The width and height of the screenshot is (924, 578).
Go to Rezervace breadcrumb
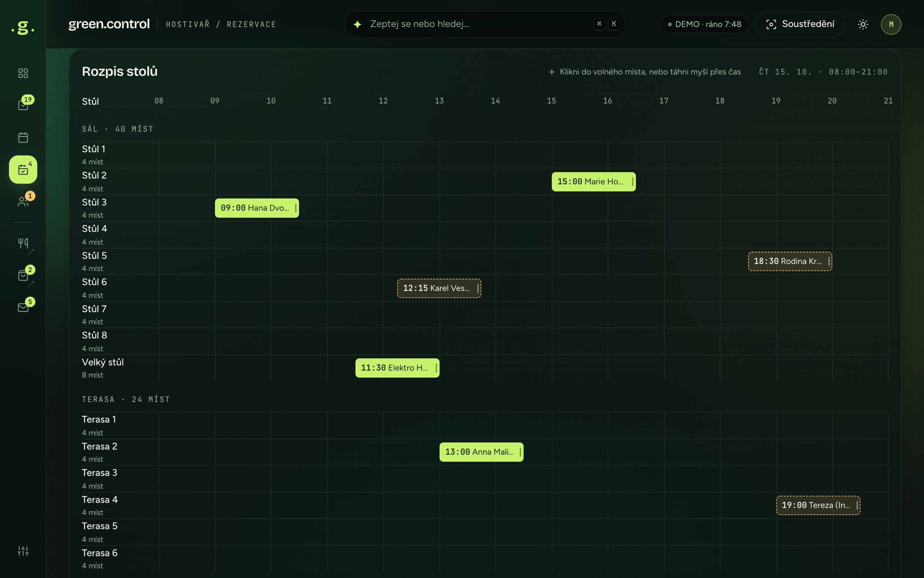251,24
